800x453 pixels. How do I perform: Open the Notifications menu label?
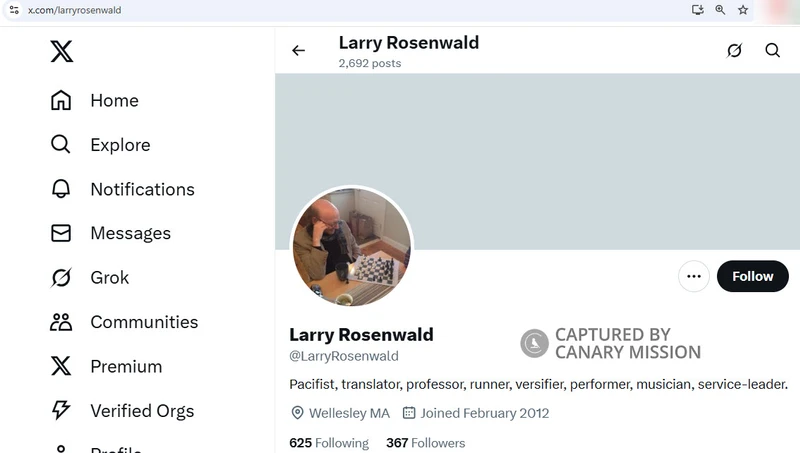142,189
